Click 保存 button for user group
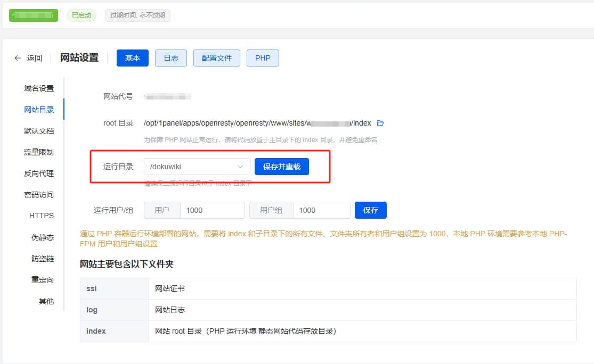Viewport: 594px width, 364px height. point(370,210)
